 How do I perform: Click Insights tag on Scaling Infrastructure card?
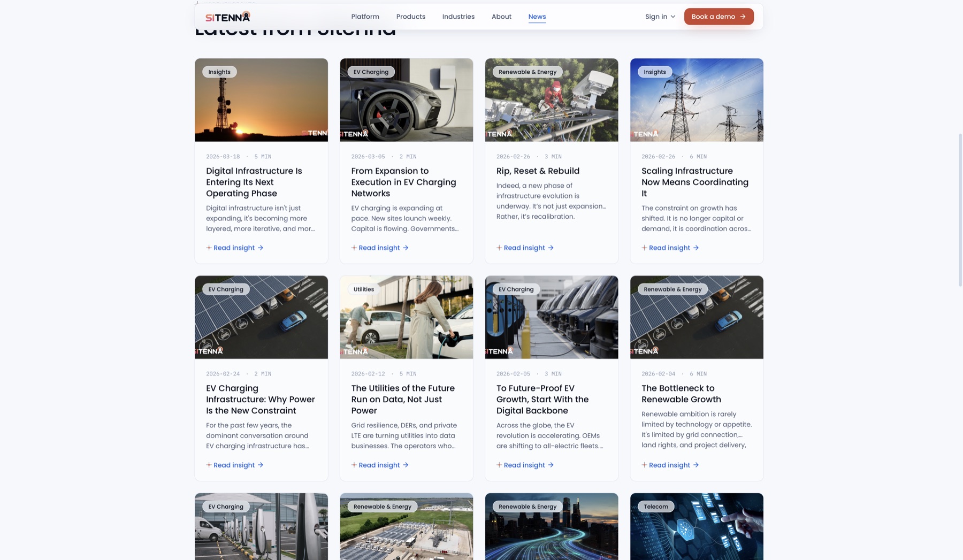tap(655, 72)
